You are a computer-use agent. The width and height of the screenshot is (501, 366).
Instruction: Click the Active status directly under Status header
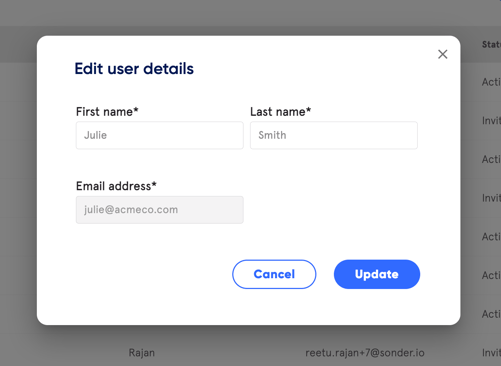491,82
